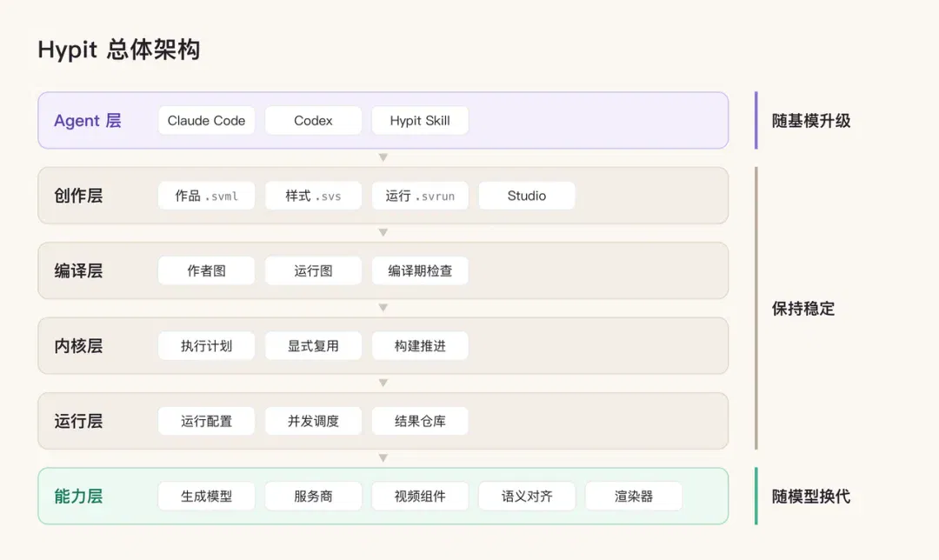Select the 结果仓库 chip
The height and width of the screenshot is (560, 939).
click(420, 421)
